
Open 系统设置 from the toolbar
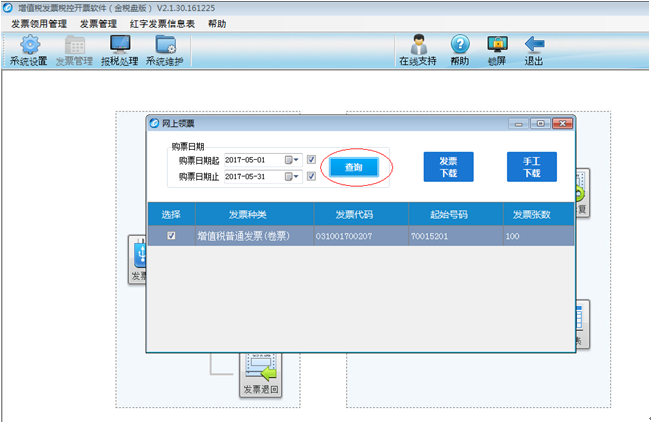[x=28, y=50]
